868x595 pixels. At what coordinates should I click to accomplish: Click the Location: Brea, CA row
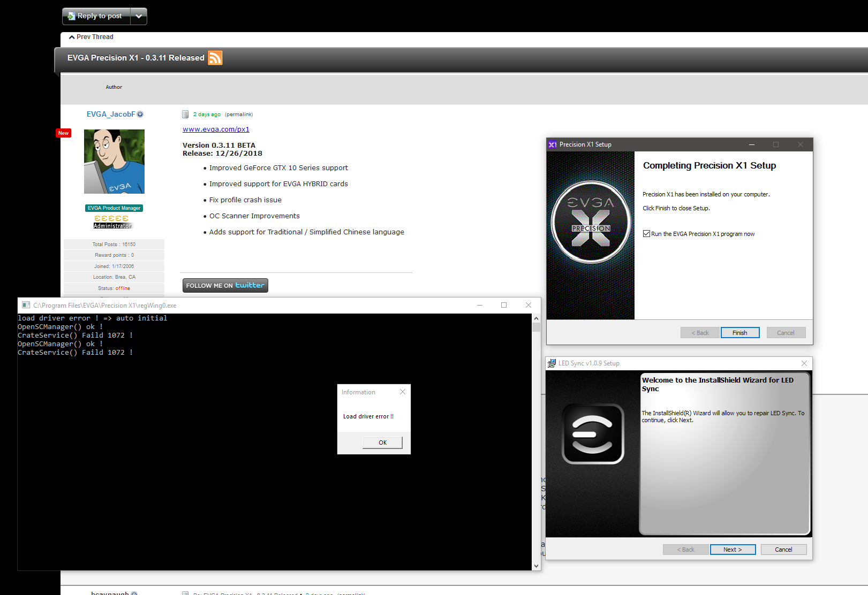point(114,277)
